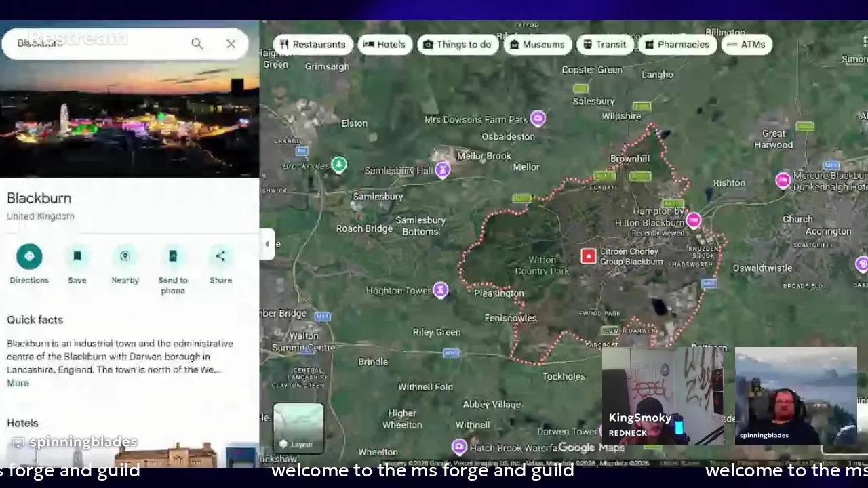Click the Brindle map label

[373, 361]
